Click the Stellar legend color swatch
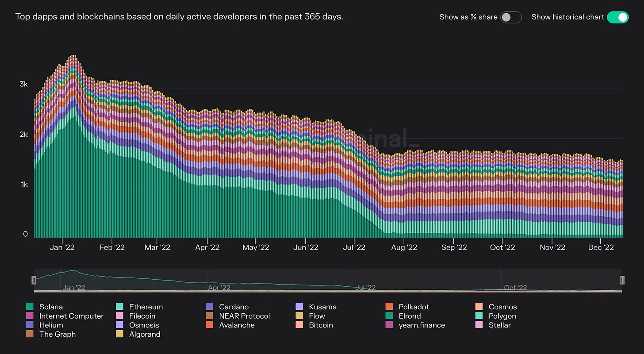The width and height of the screenshot is (644, 354). coord(479,325)
